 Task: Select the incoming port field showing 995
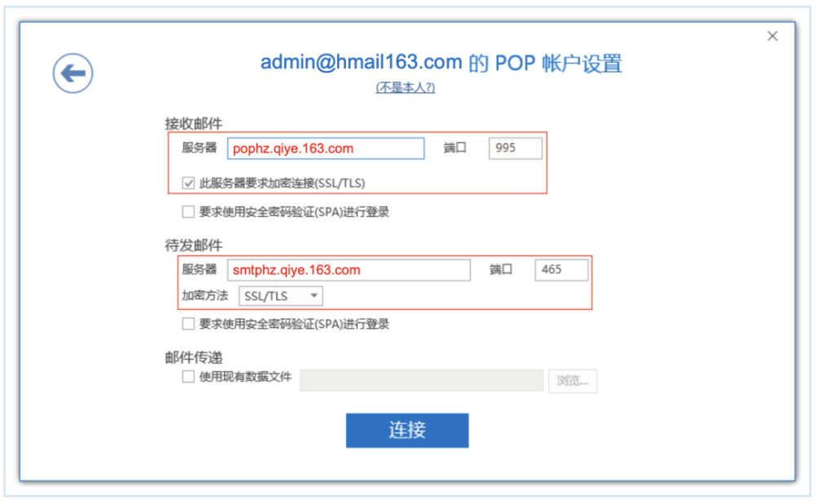(x=515, y=148)
